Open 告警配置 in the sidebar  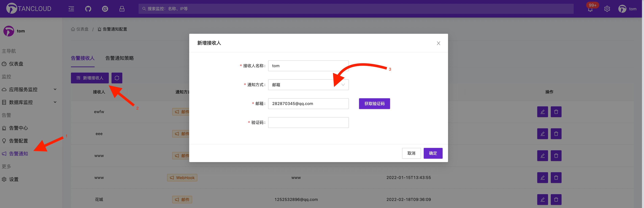pos(19,141)
